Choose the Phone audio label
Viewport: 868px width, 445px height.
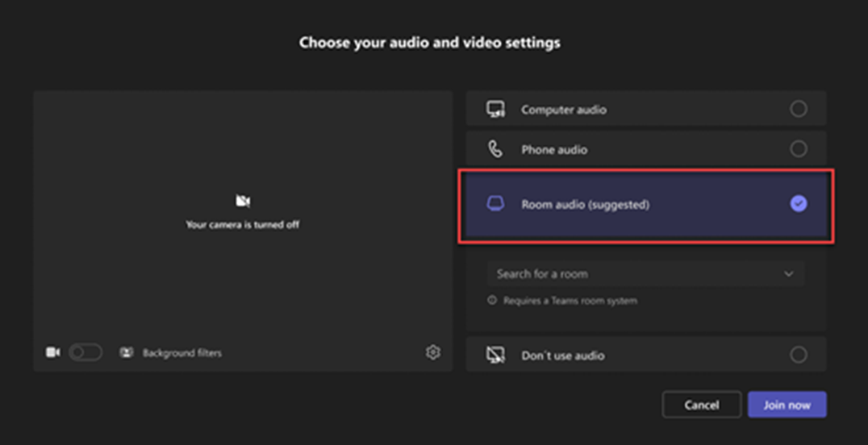pyautogui.click(x=554, y=149)
